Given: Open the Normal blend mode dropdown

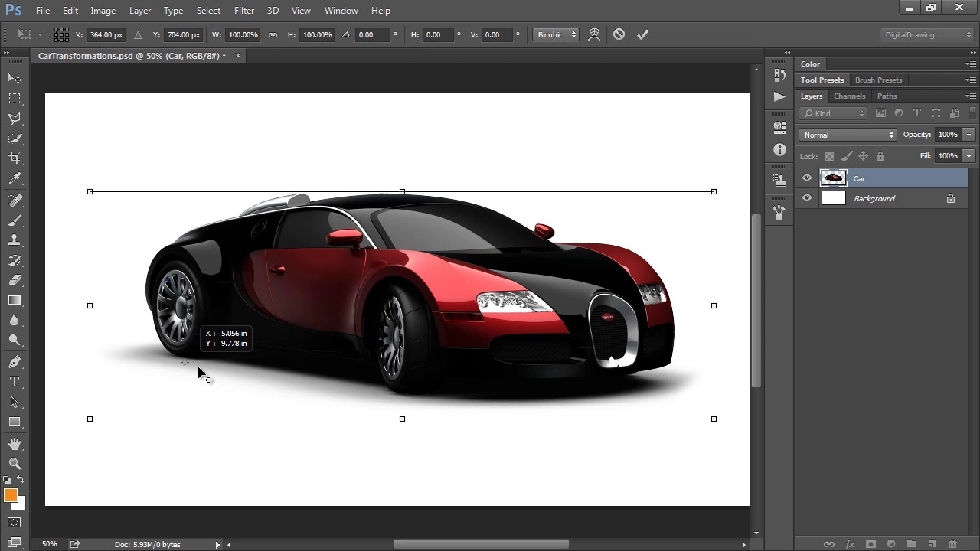Looking at the screenshot, I should coord(847,135).
